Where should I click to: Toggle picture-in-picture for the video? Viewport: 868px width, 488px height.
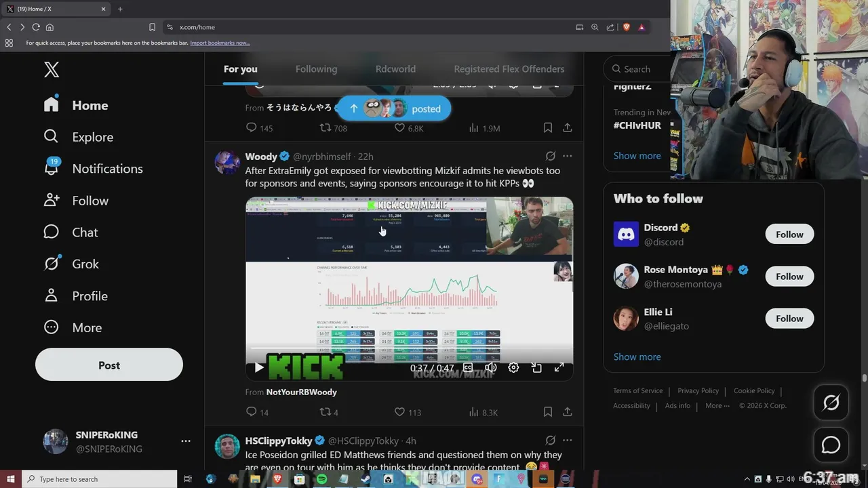point(536,367)
